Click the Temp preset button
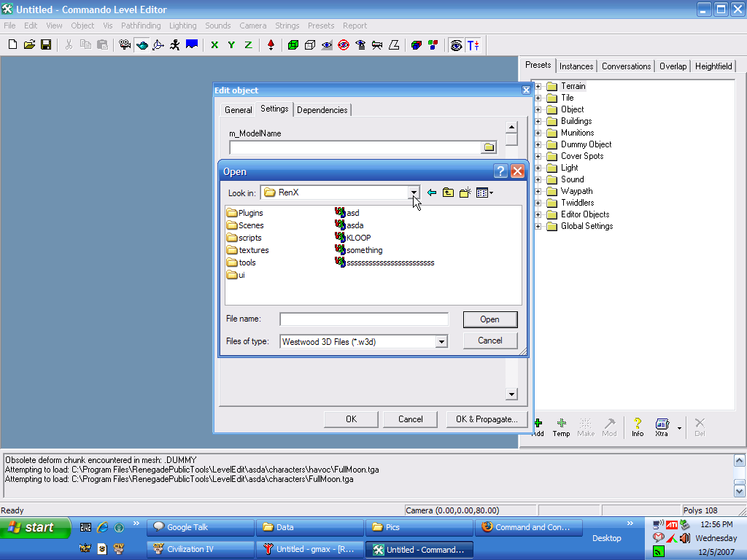Viewport: 747px width, 560px height. coord(561,426)
